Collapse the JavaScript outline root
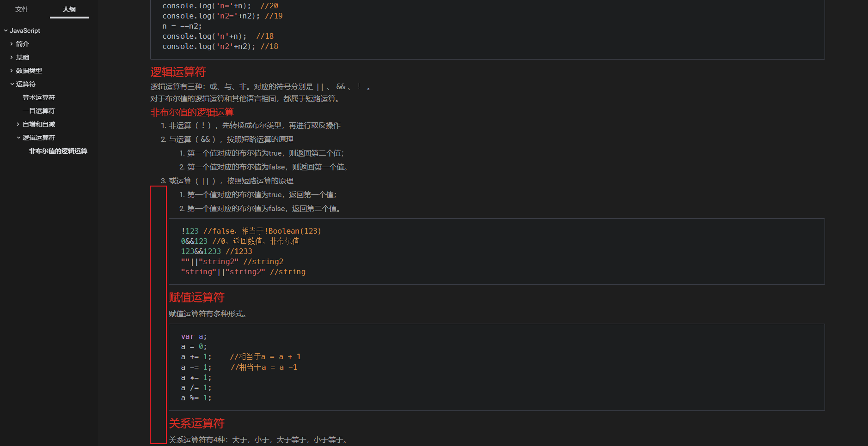The width and height of the screenshot is (868, 446). pyautogui.click(x=6, y=30)
